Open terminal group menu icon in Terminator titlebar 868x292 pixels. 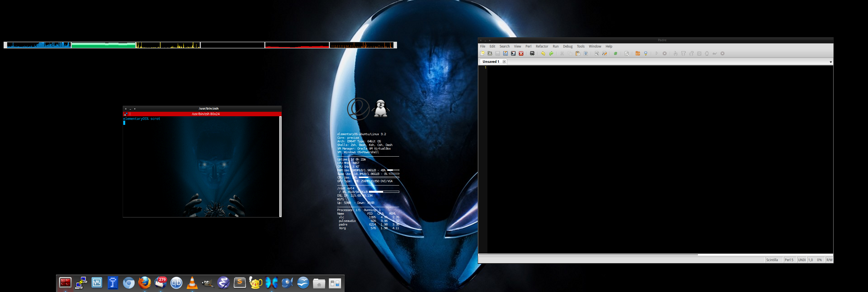point(126,114)
